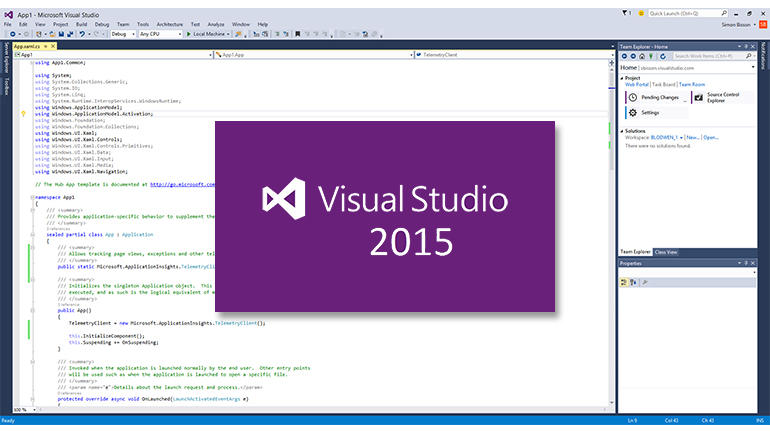The image size is (770, 433).
Task: Click the green Connect plug icon
Action: (x=651, y=56)
